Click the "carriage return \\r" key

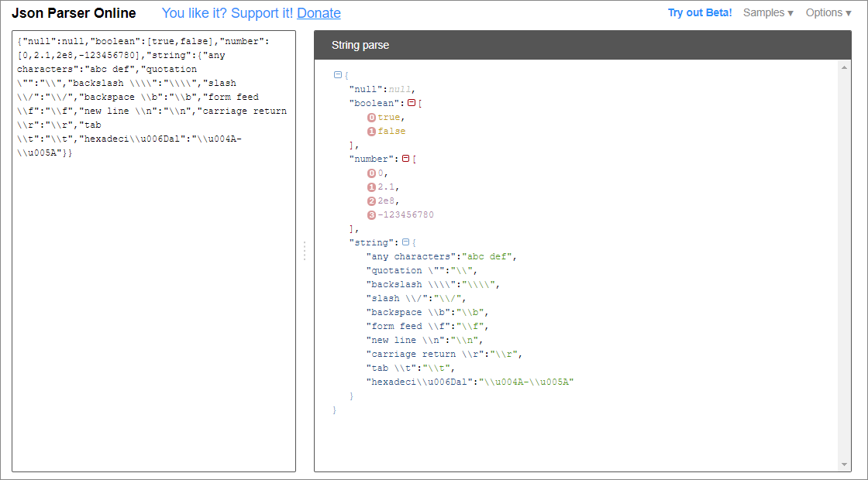click(x=425, y=354)
